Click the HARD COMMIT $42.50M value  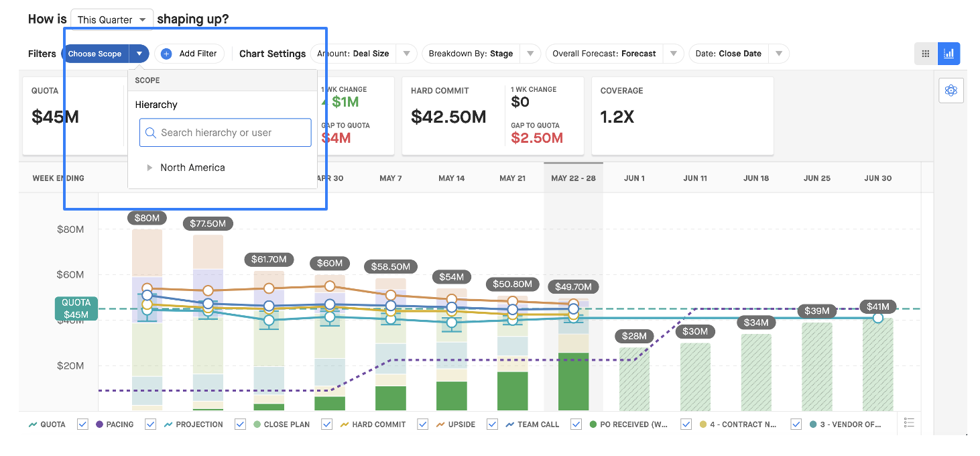point(448,117)
